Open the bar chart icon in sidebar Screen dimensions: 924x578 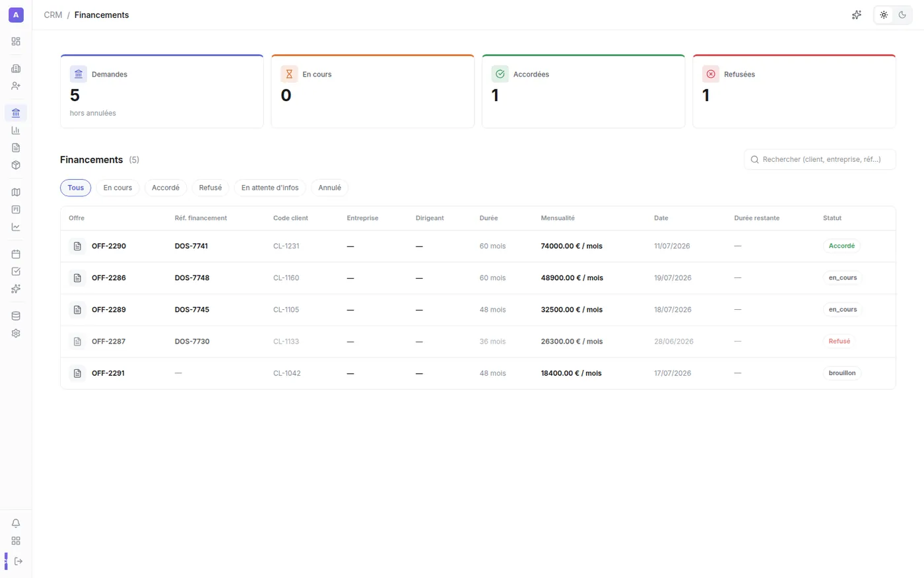pyautogui.click(x=16, y=130)
